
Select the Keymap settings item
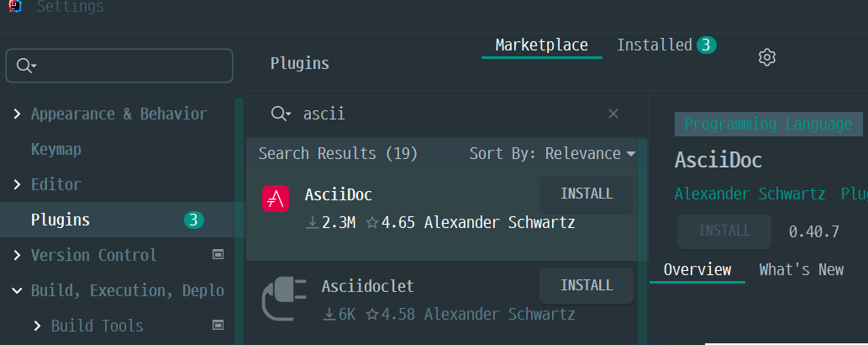[56, 149]
